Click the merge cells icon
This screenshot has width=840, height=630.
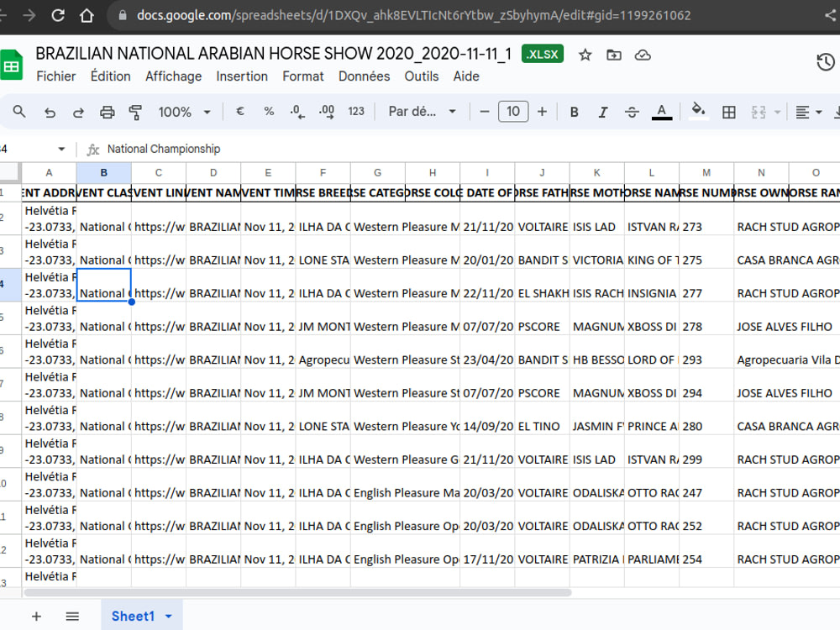[758, 112]
